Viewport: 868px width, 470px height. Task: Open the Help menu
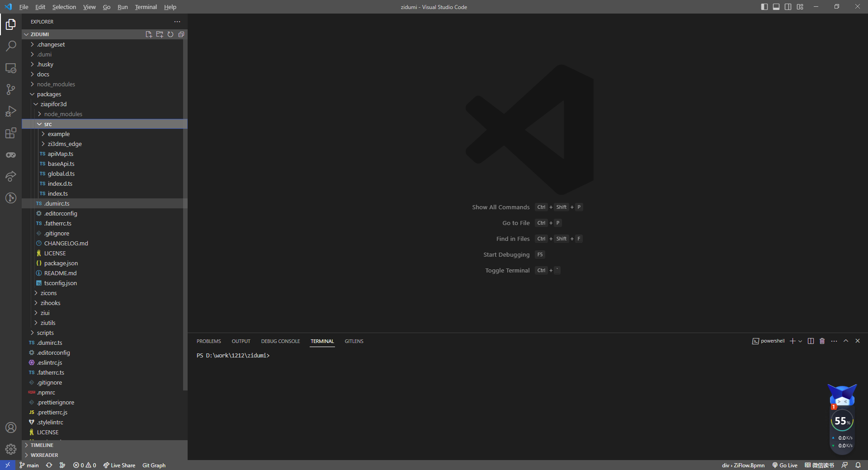click(170, 7)
